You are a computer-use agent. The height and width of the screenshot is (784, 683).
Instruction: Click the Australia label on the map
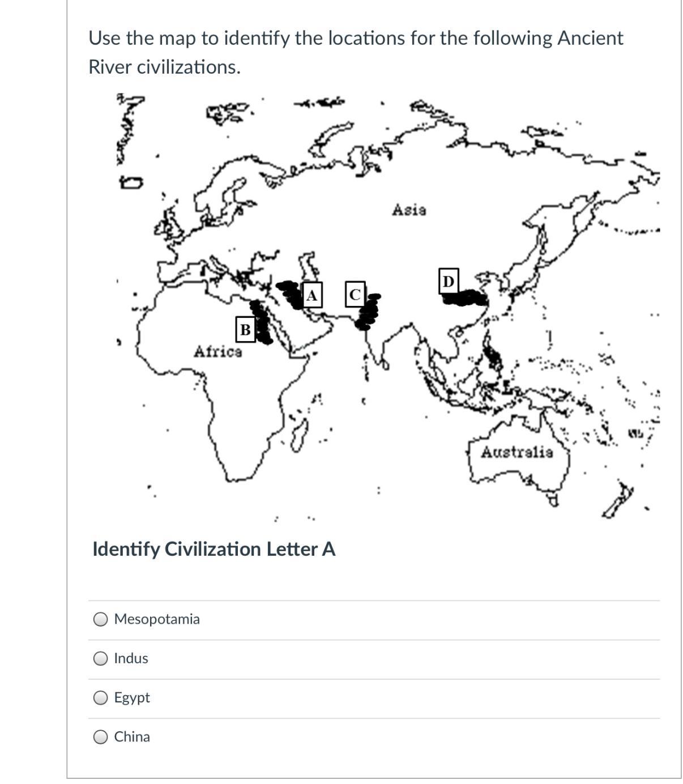click(x=517, y=452)
